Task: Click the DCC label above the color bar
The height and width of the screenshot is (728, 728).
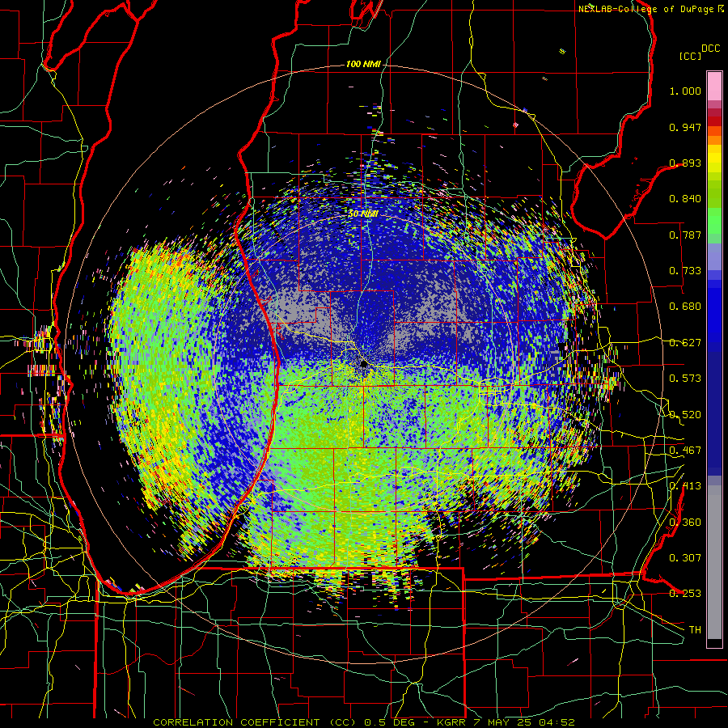Action: point(710,49)
